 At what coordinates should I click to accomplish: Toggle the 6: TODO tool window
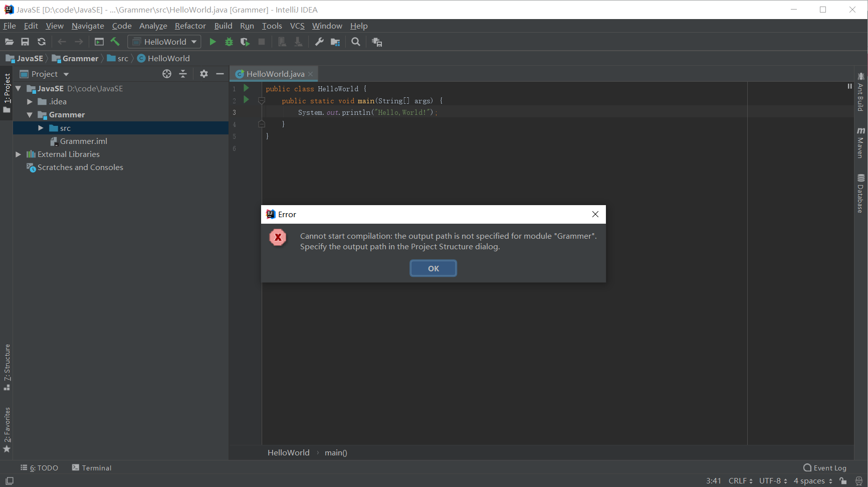pyautogui.click(x=39, y=468)
